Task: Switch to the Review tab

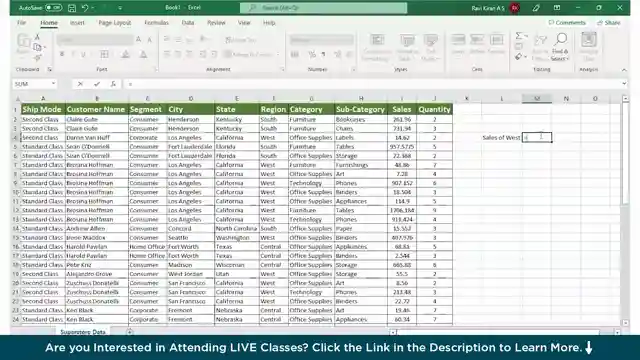Action: 216,23
